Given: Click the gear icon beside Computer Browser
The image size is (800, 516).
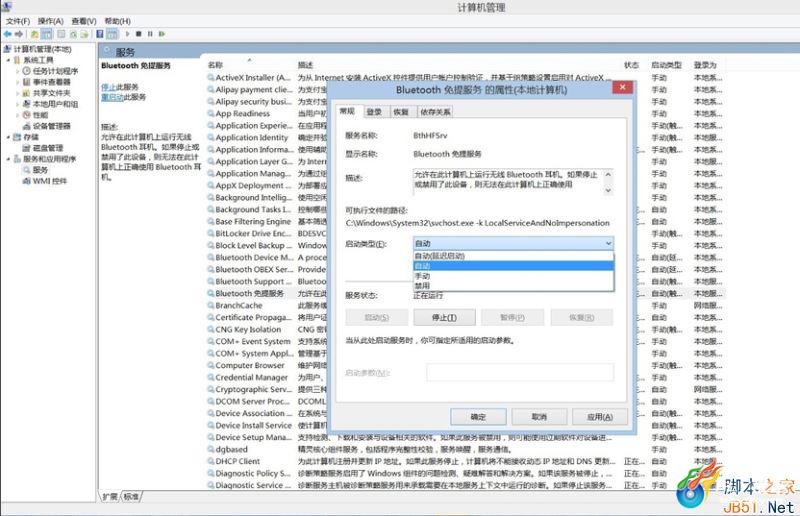Looking at the screenshot, I should tap(211, 365).
